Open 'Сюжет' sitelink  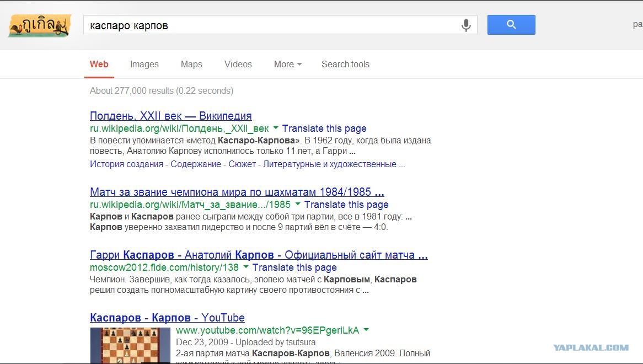[x=242, y=164]
